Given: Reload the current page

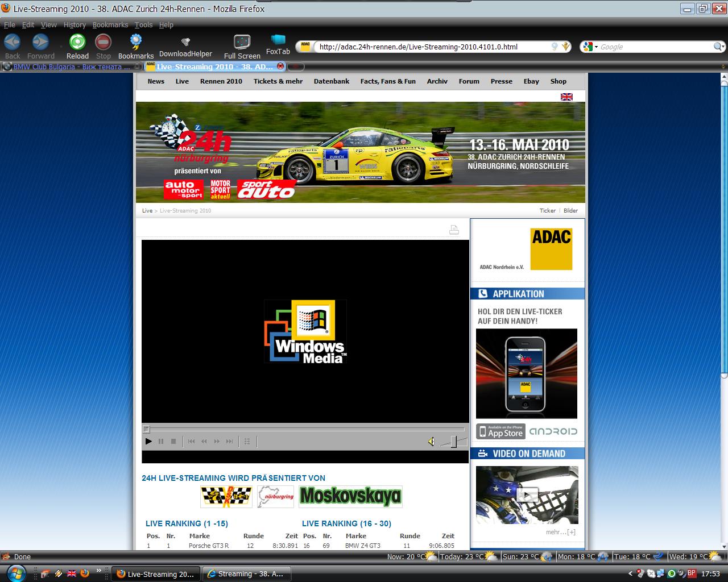Looking at the screenshot, I should pyautogui.click(x=77, y=42).
